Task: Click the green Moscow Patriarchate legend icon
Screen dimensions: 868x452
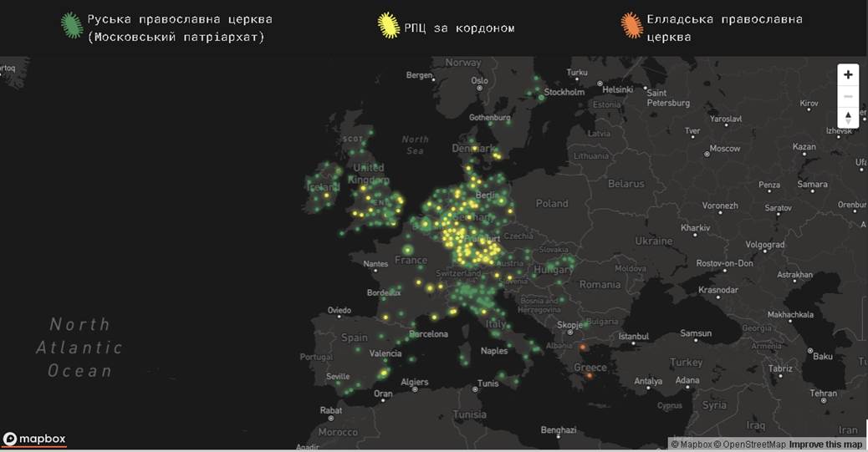Action: click(73, 26)
